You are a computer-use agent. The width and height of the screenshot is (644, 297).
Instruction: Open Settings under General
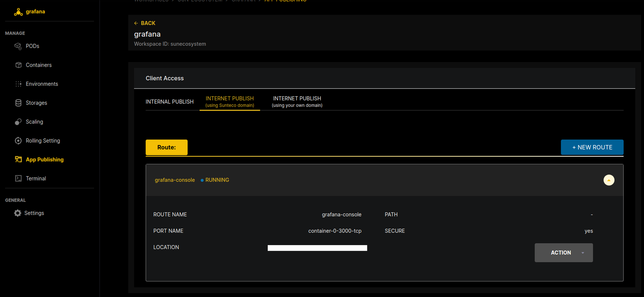34,213
